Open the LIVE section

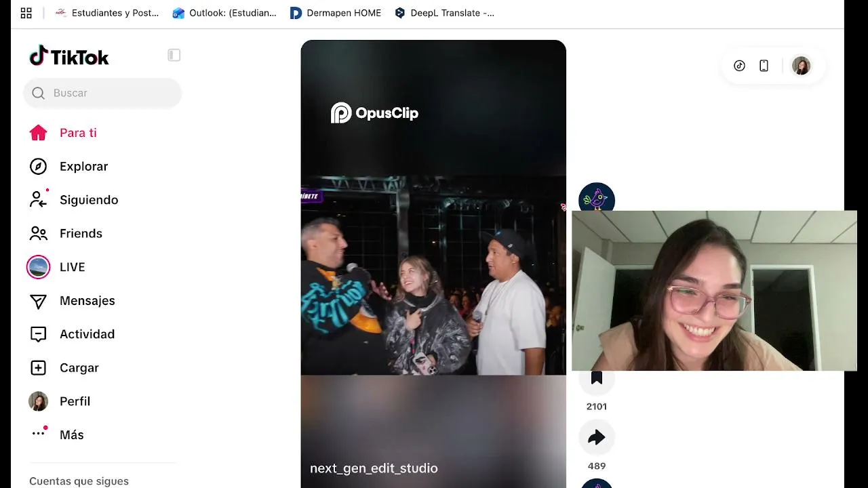pos(56,267)
